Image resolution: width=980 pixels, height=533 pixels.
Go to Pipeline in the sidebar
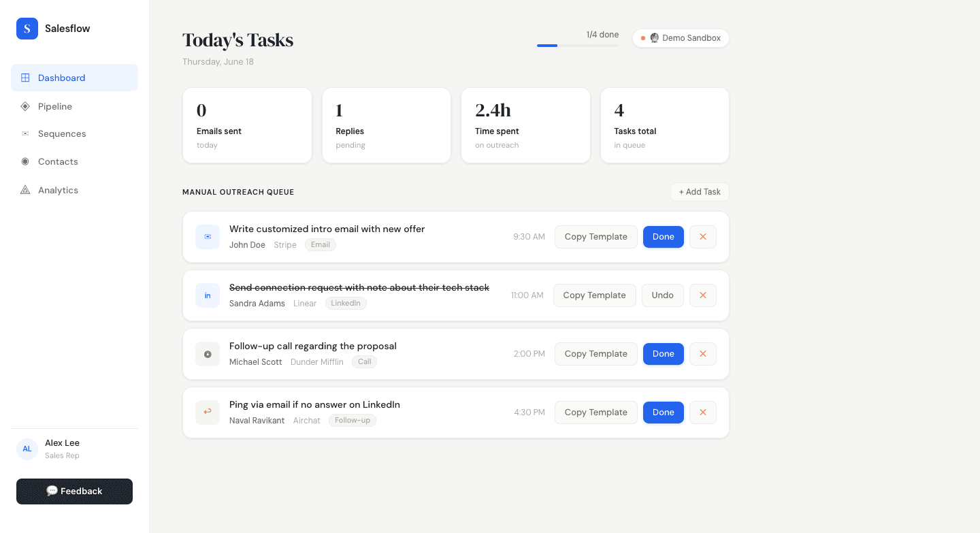[x=74, y=106]
